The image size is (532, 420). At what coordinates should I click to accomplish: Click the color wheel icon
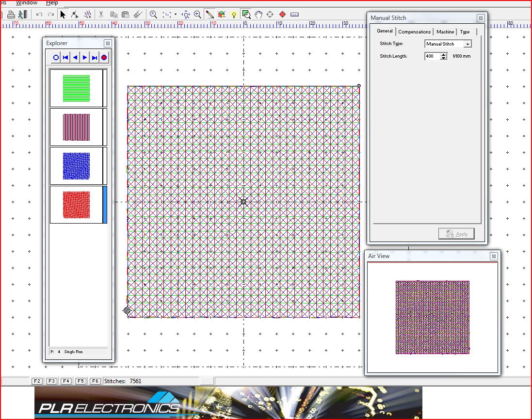222,15
